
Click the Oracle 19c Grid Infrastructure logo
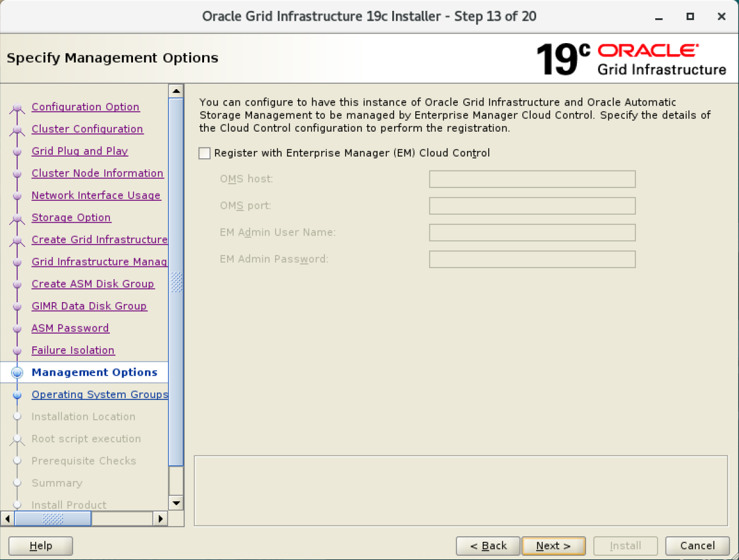[x=631, y=59]
